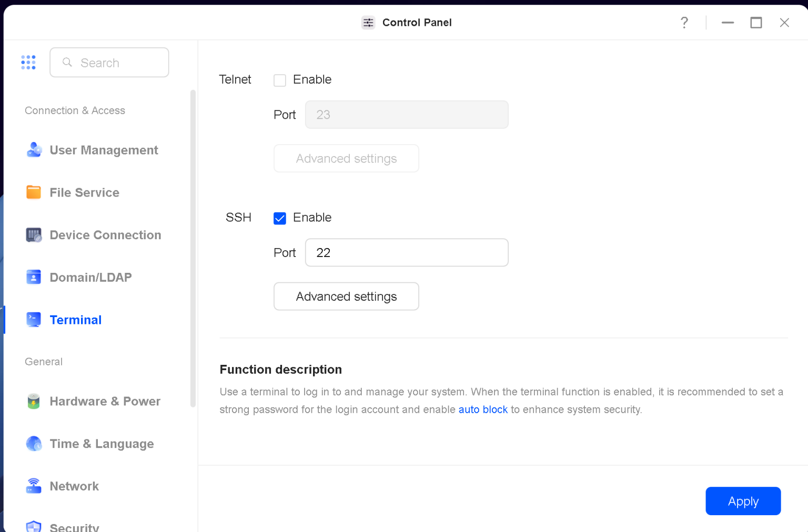Click the File Service folder icon

click(34, 192)
